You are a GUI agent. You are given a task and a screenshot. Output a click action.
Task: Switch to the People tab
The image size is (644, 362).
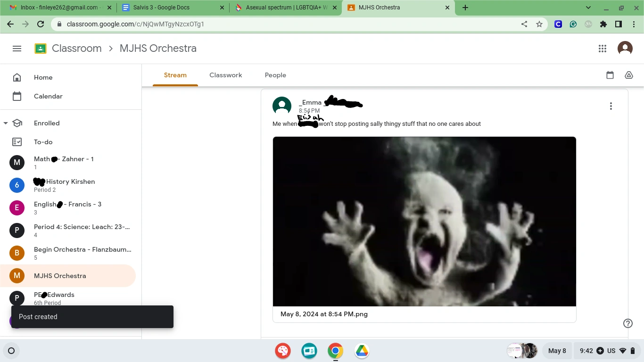click(x=275, y=75)
